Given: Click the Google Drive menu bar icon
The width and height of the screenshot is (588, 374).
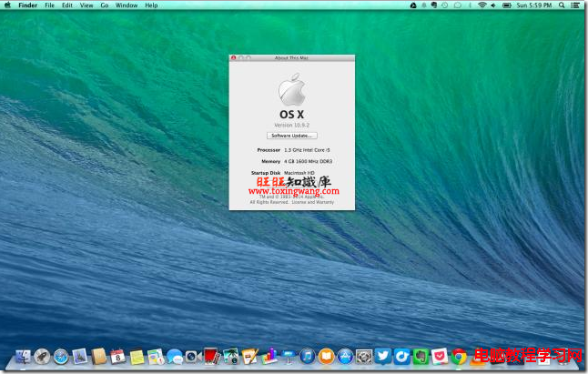Looking at the screenshot, I should (413, 5).
